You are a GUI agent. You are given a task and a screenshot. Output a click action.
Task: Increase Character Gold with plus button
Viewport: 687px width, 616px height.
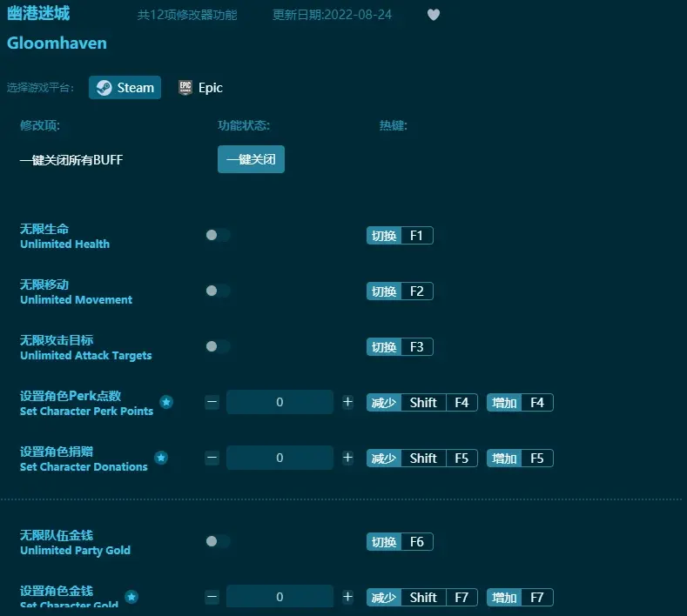(347, 597)
